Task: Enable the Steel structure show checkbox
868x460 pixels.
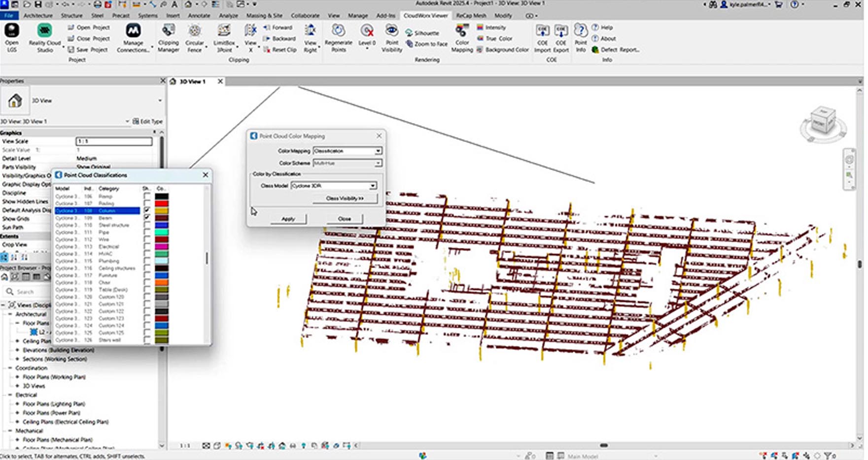Action: pyautogui.click(x=147, y=225)
